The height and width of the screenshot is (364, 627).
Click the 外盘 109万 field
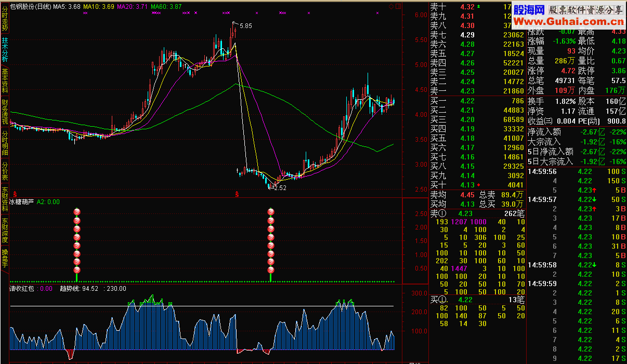[x=552, y=90]
